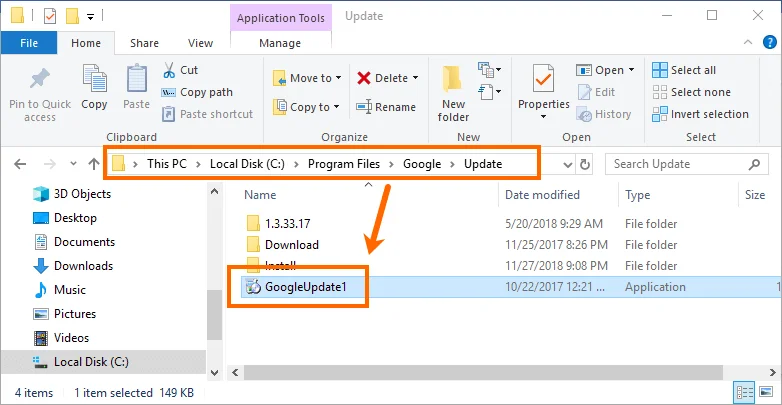Select Videos in navigation pane
782x405 pixels.
click(61, 338)
